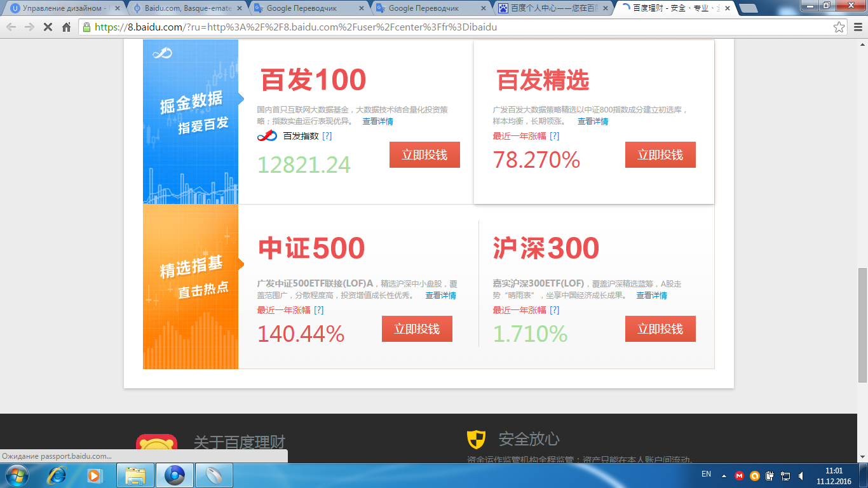868x488 pixels.
Task: Click the 关于百度理财 footer heading
Action: coord(240,442)
